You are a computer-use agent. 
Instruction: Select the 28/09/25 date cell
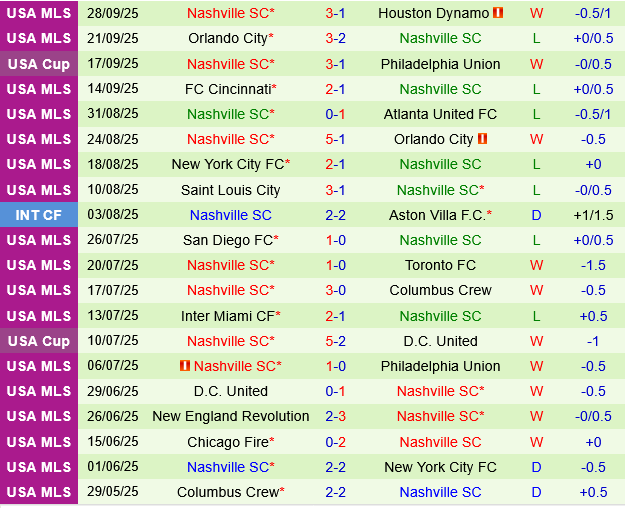click(113, 13)
